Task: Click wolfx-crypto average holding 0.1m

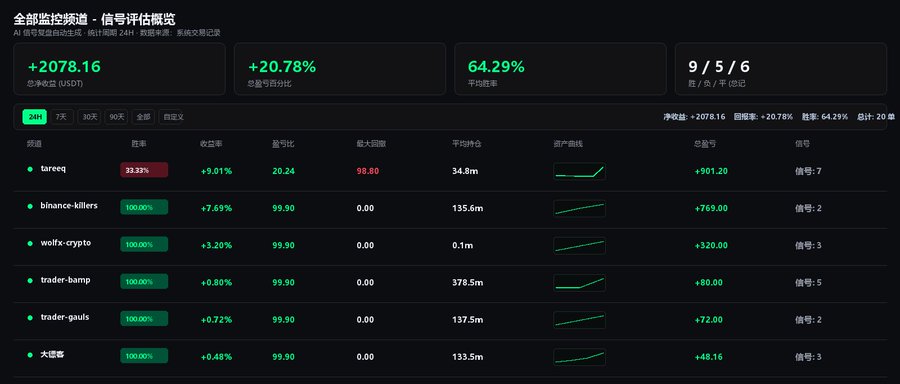Action: click(463, 246)
